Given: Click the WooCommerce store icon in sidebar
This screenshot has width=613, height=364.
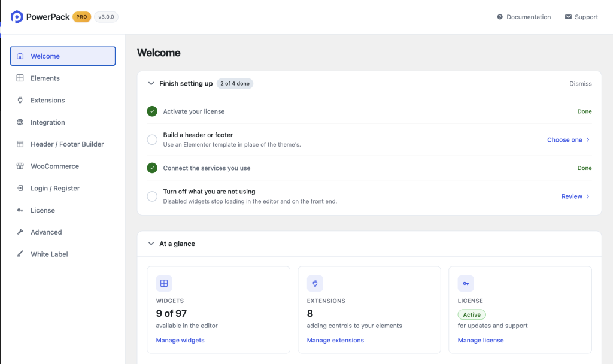Looking at the screenshot, I should (x=20, y=166).
